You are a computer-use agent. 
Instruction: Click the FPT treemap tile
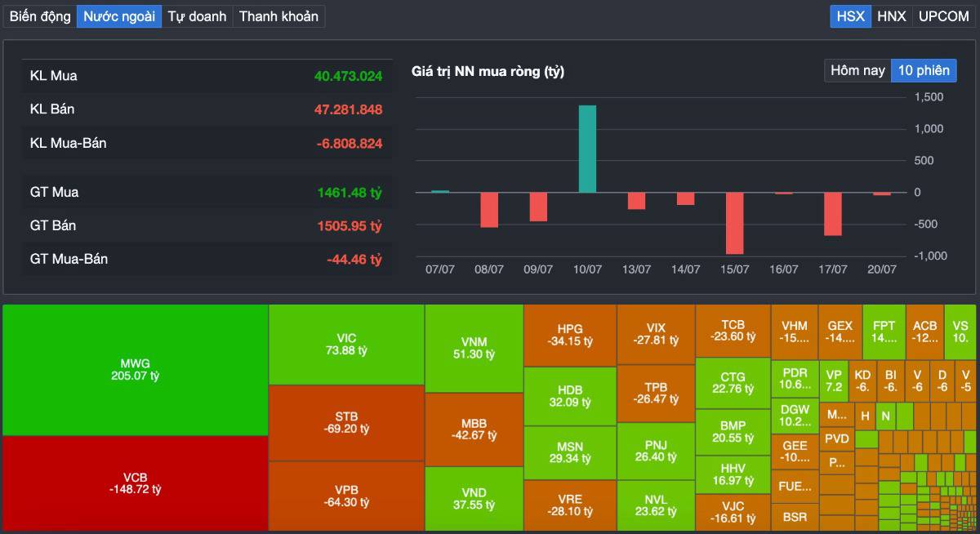point(884,332)
